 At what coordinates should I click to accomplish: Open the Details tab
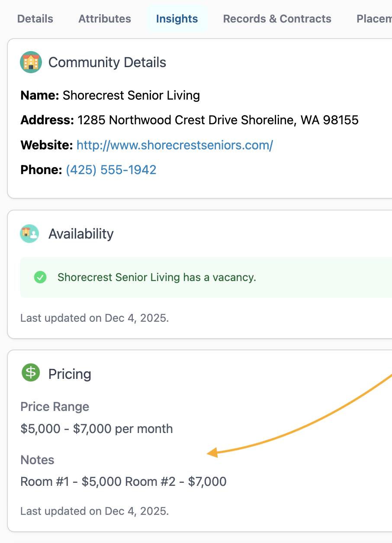click(x=35, y=19)
